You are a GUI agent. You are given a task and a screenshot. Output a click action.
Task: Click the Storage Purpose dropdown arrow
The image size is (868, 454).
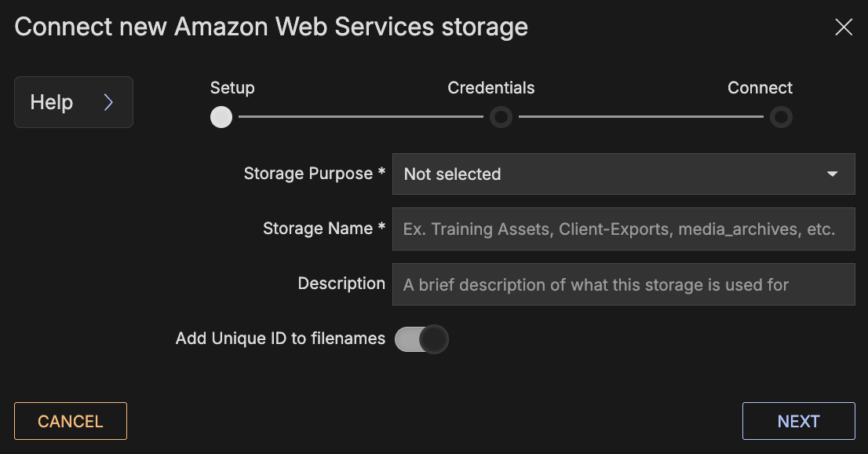pyautogui.click(x=832, y=174)
